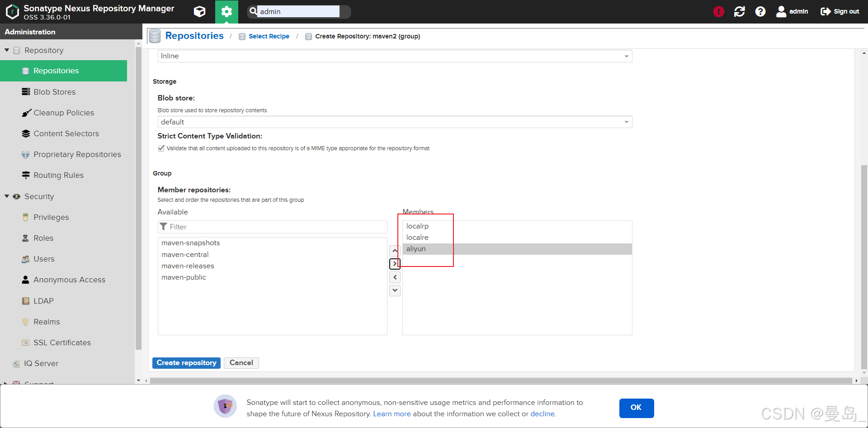Click the Blob Stores sidebar icon

(26, 92)
